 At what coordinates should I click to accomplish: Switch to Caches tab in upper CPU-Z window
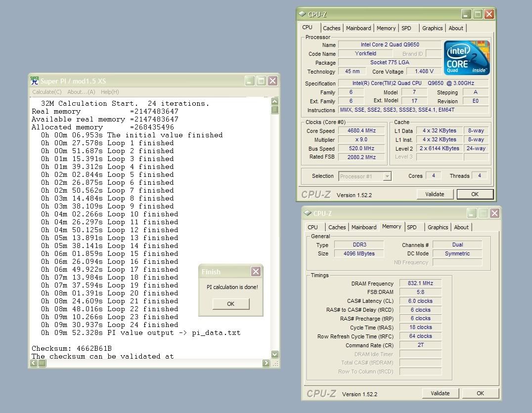tap(331, 28)
